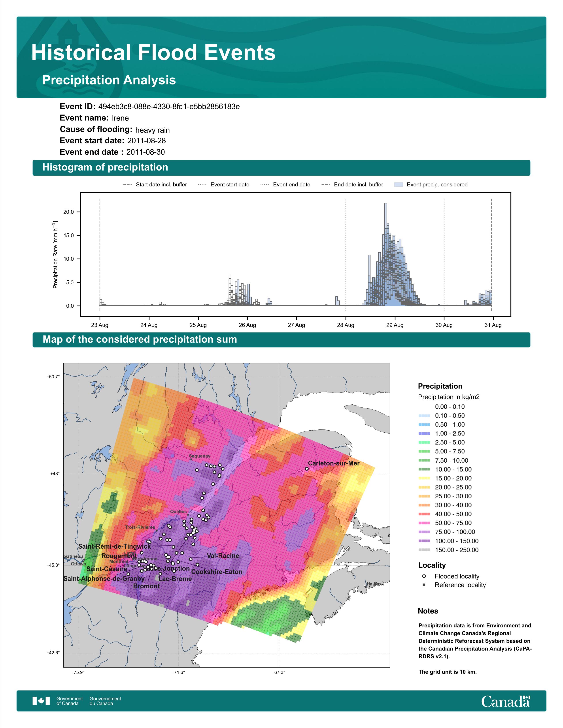Click the Carleton-sur-Mer flooded locality marker
This screenshot has width=563, height=728.
coord(307,469)
